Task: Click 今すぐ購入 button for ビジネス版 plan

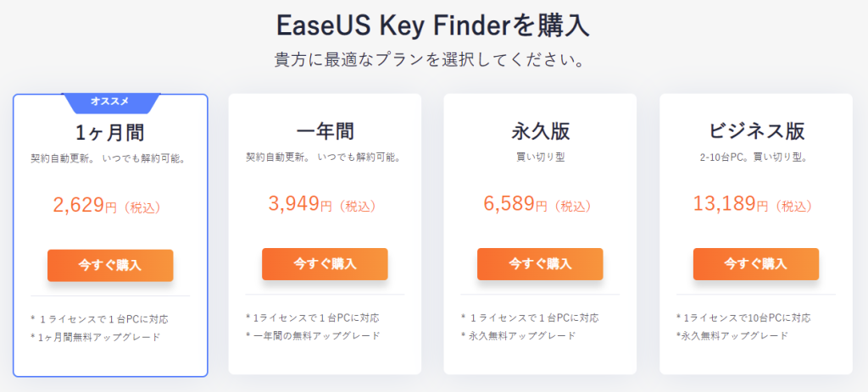Action: (x=755, y=263)
